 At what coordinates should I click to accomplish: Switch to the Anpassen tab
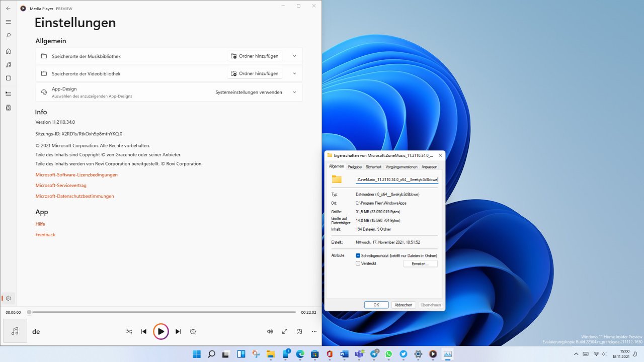coord(429,167)
